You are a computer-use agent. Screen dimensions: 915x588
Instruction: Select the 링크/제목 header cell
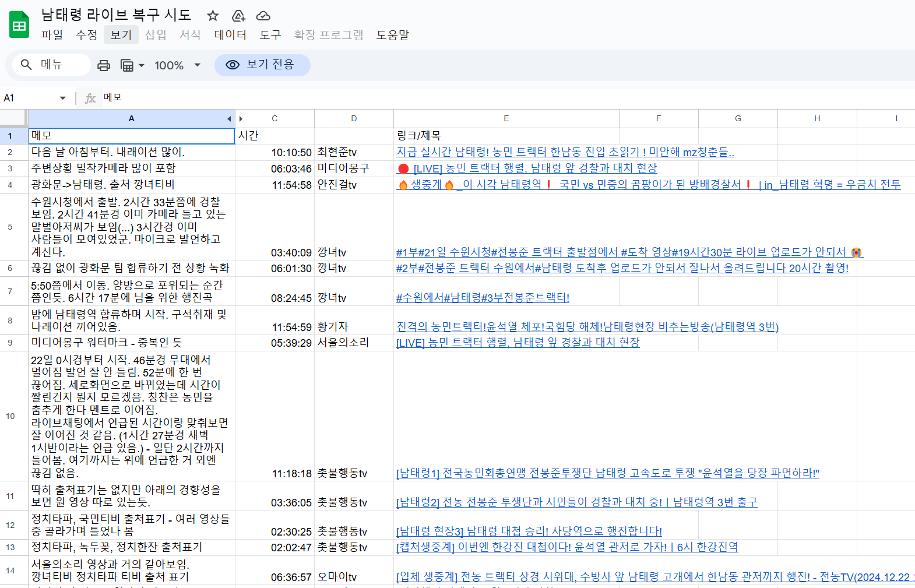[x=506, y=136]
